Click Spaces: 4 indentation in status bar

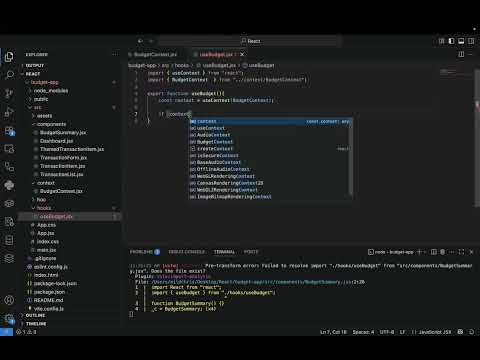(363, 332)
